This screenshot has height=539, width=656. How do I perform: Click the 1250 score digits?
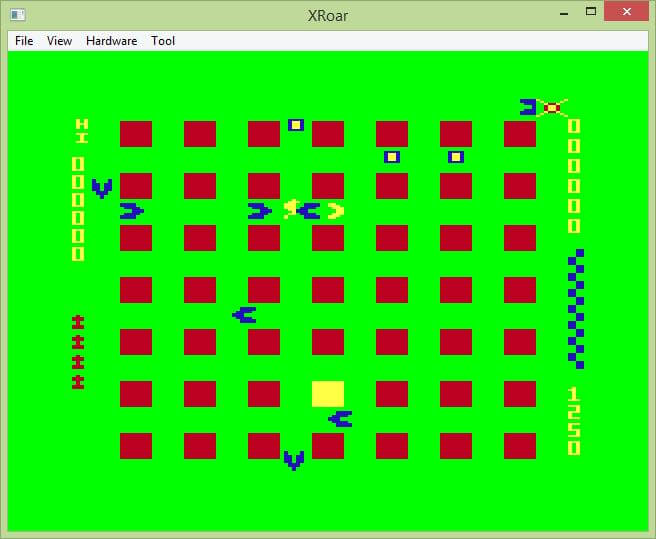tap(574, 421)
